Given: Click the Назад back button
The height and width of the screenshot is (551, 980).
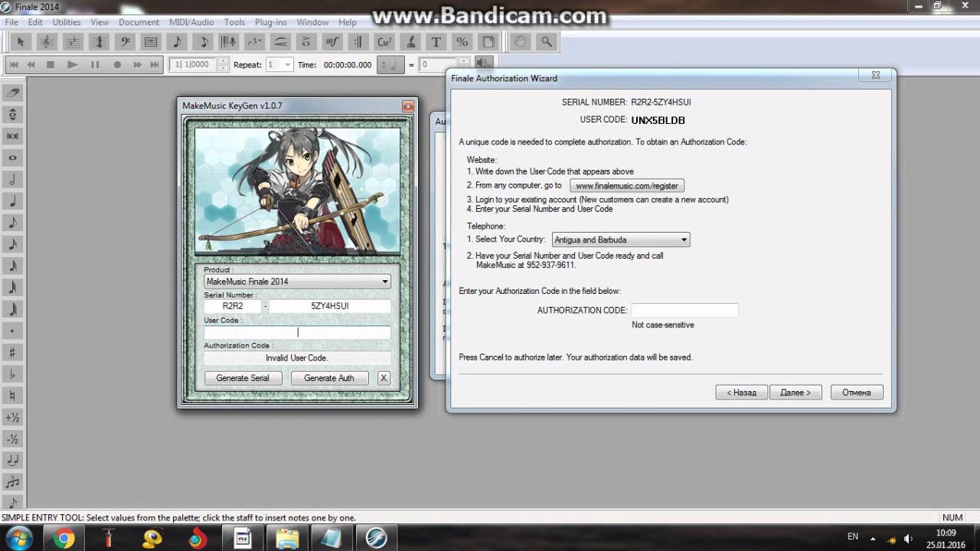Looking at the screenshot, I should coord(741,393).
